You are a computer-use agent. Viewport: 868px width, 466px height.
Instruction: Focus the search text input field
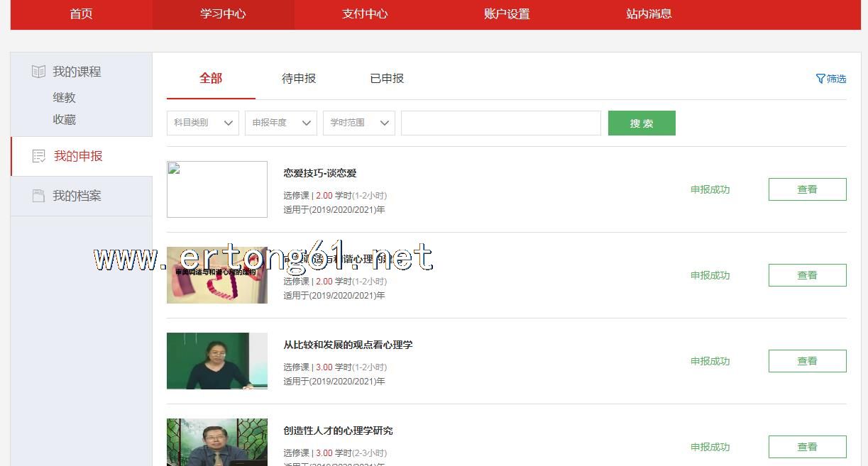coord(500,123)
